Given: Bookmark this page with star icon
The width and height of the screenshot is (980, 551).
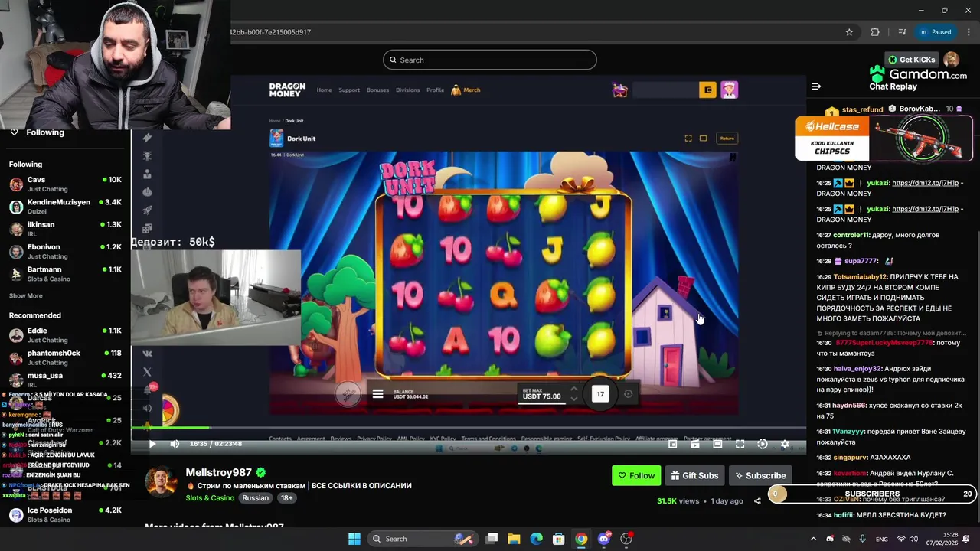Looking at the screenshot, I should [x=849, y=32].
